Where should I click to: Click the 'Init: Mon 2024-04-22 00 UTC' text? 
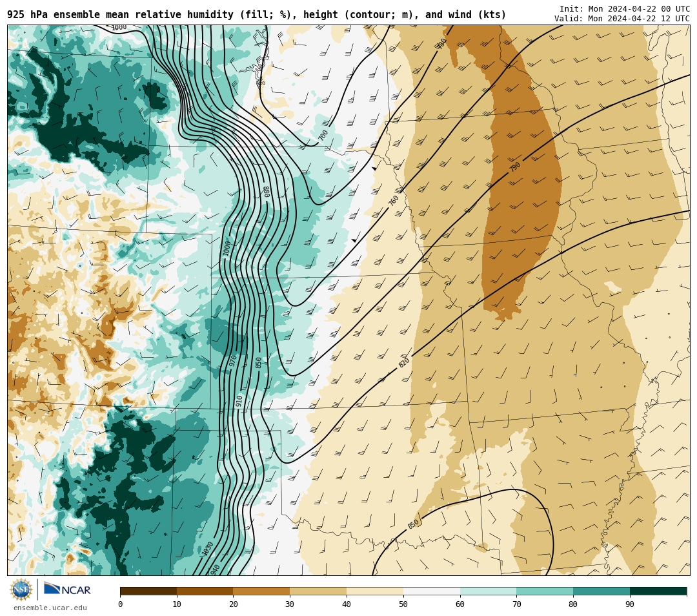625,9
